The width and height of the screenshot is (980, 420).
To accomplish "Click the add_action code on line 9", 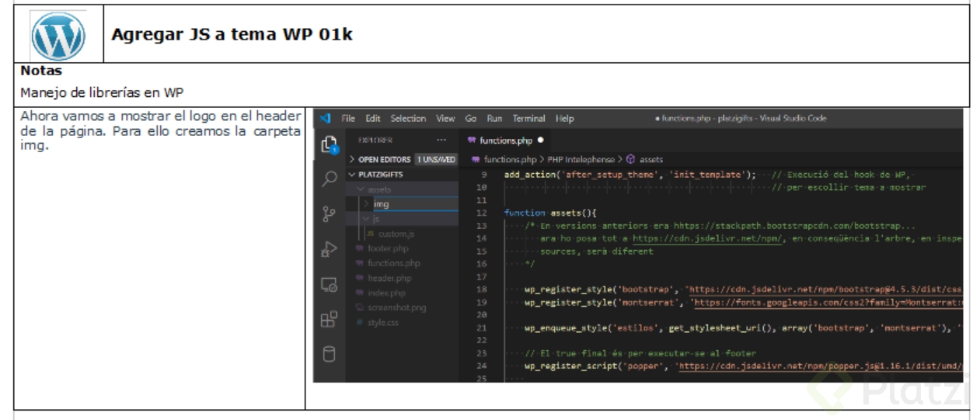I will click(x=630, y=175).
